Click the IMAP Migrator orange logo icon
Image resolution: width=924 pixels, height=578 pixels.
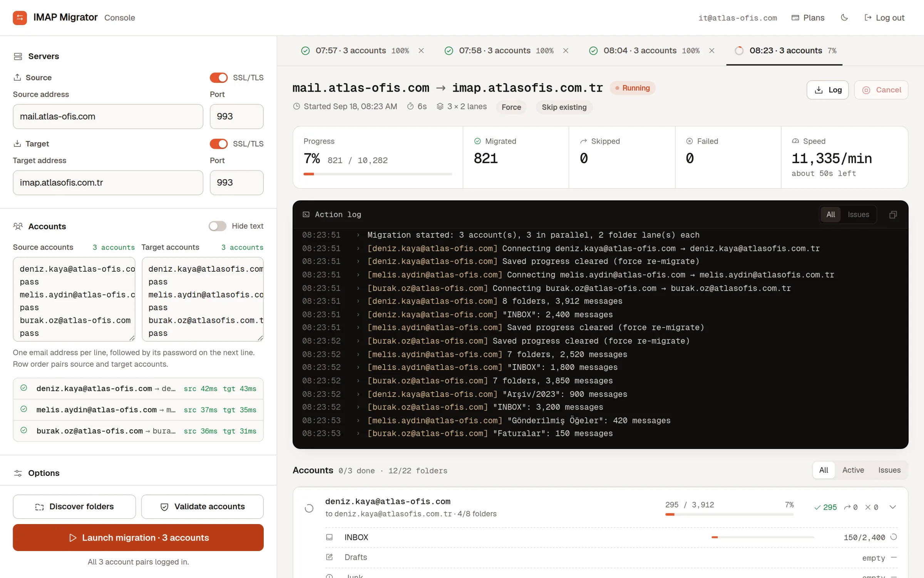20,18
